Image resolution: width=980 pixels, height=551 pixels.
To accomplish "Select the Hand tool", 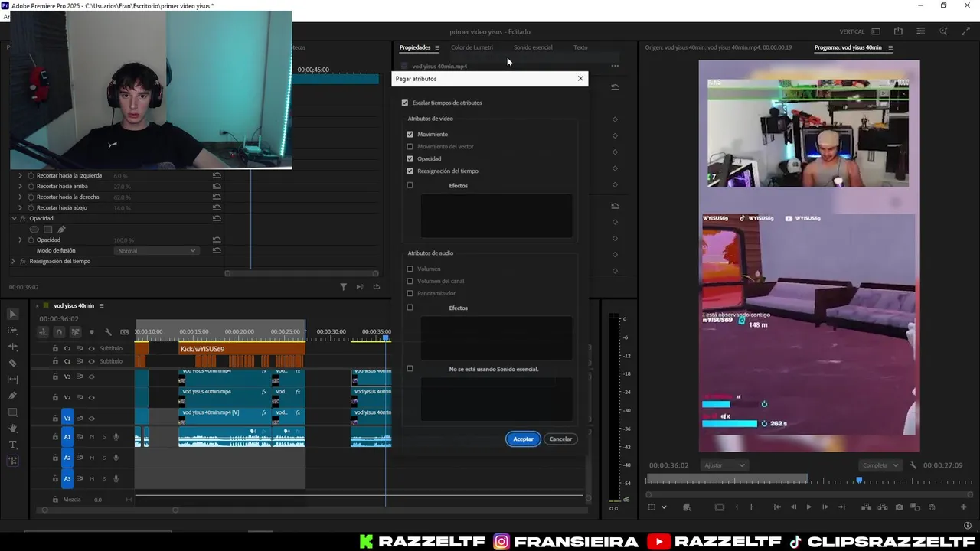I will pyautogui.click(x=13, y=429).
